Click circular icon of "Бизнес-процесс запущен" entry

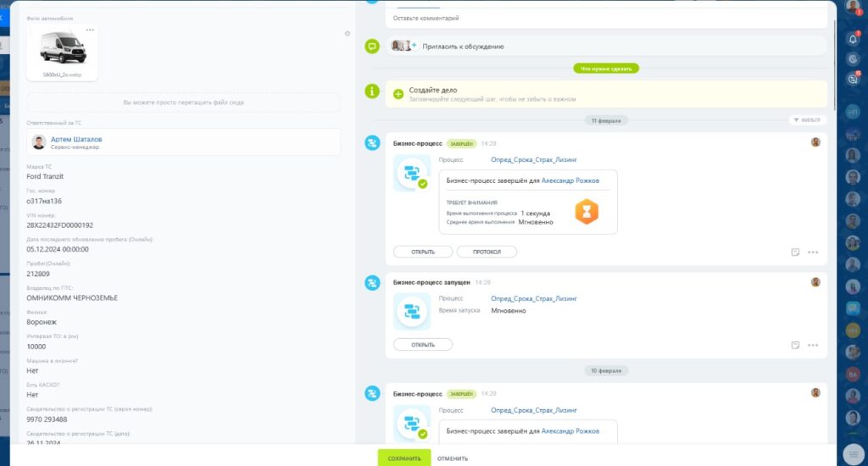click(x=372, y=283)
